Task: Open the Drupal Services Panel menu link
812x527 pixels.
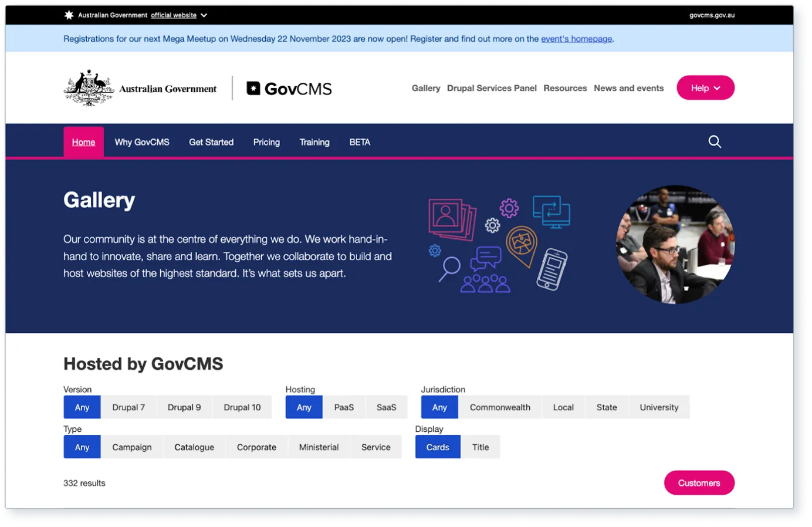Action: click(x=492, y=88)
